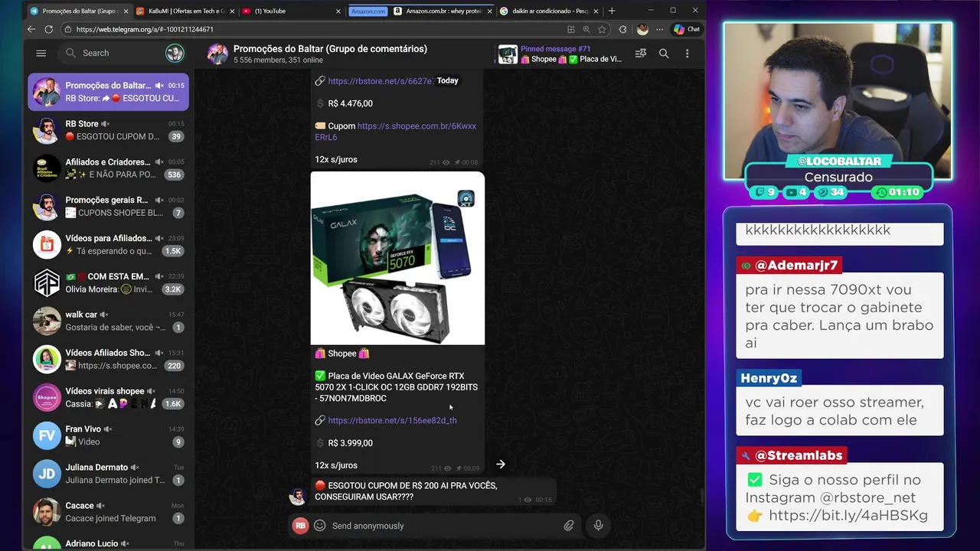Open group avatar in chat header
This screenshot has width=980, height=551.
click(x=217, y=54)
